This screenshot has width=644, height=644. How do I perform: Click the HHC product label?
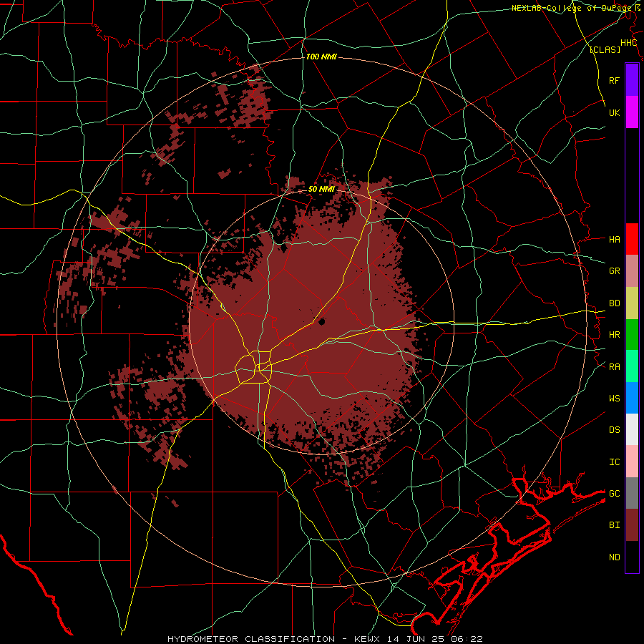point(628,43)
